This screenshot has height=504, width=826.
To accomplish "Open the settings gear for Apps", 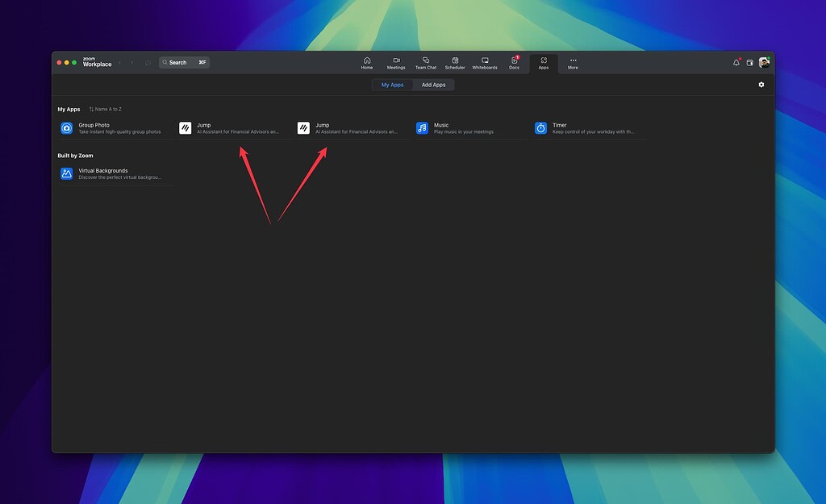I will [761, 84].
